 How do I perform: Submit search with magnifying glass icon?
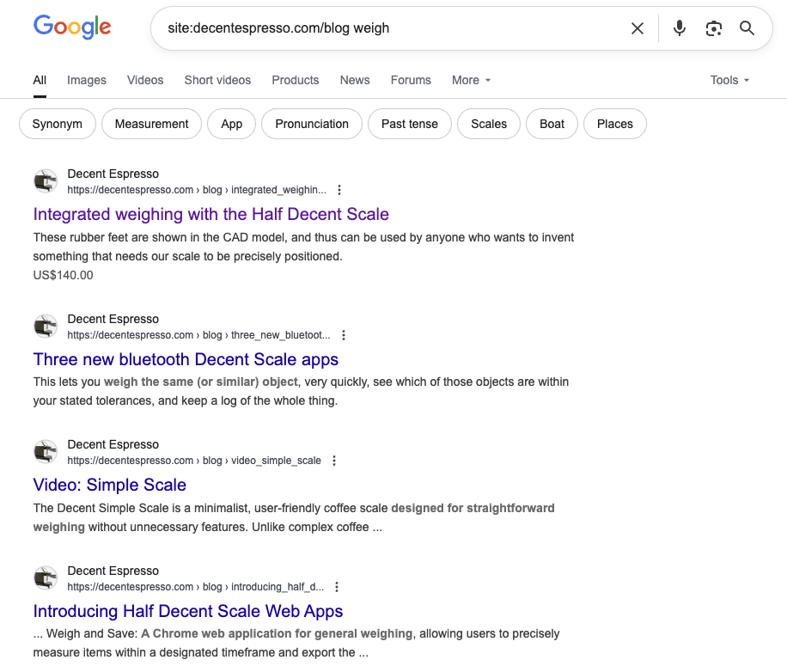747,28
